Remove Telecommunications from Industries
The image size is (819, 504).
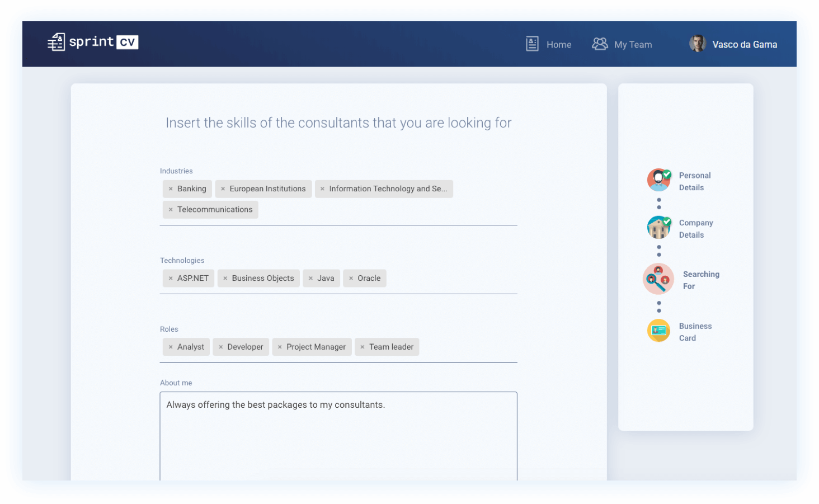[x=171, y=209]
